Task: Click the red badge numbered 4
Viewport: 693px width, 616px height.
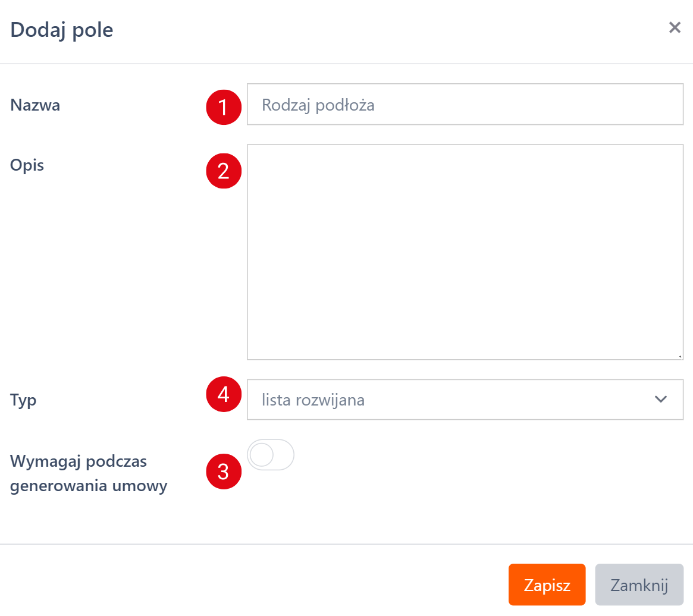Action: [x=223, y=395]
